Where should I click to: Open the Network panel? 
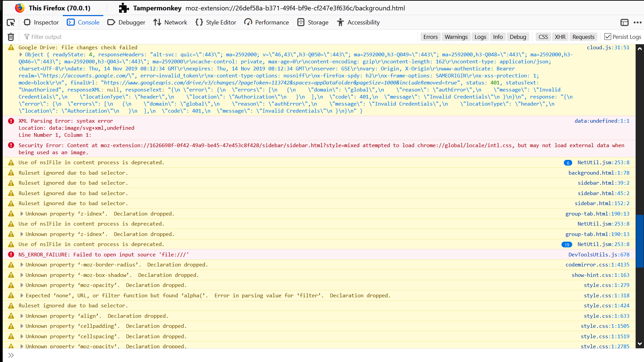pos(170,22)
